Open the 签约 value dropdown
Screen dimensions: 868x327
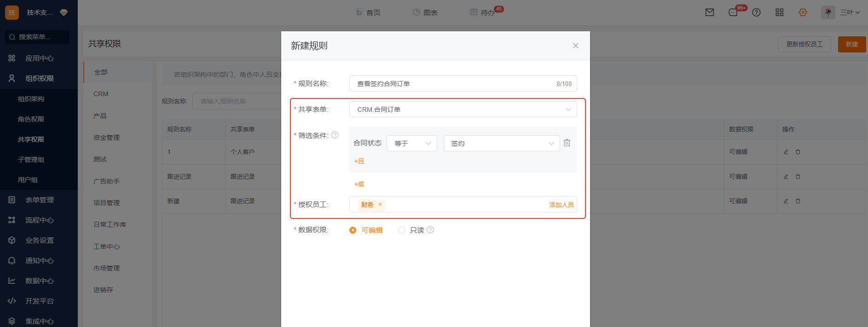click(x=501, y=143)
